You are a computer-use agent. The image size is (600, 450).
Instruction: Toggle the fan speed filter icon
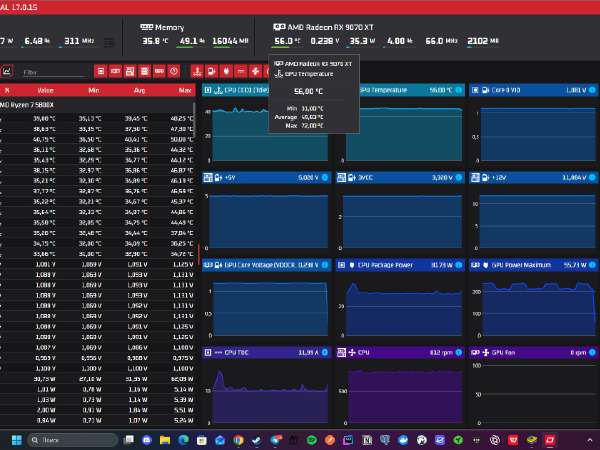(255, 71)
